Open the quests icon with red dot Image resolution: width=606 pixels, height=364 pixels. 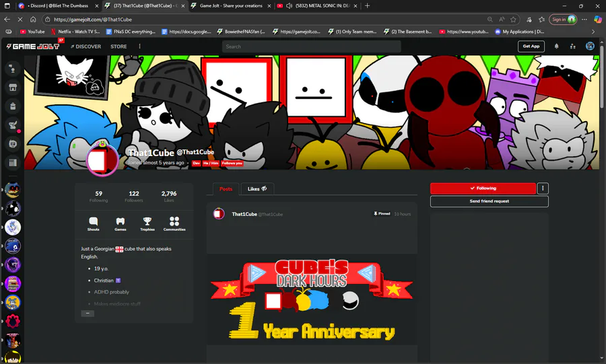click(x=13, y=124)
